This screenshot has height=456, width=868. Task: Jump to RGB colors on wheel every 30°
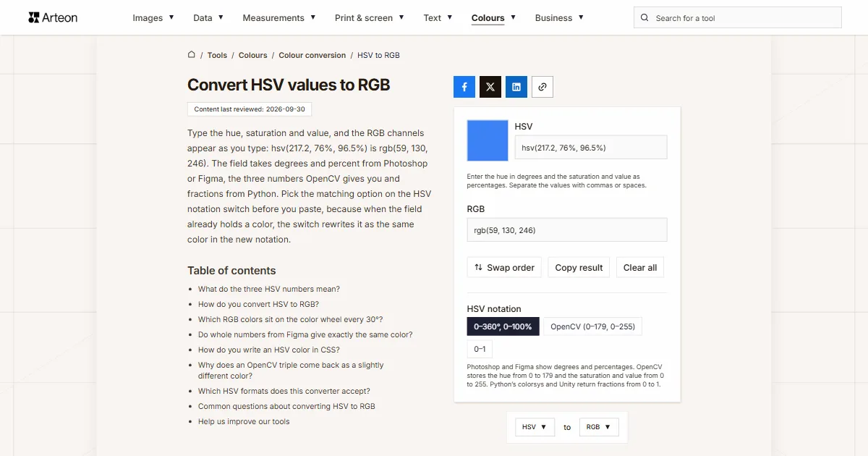[291, 319]
